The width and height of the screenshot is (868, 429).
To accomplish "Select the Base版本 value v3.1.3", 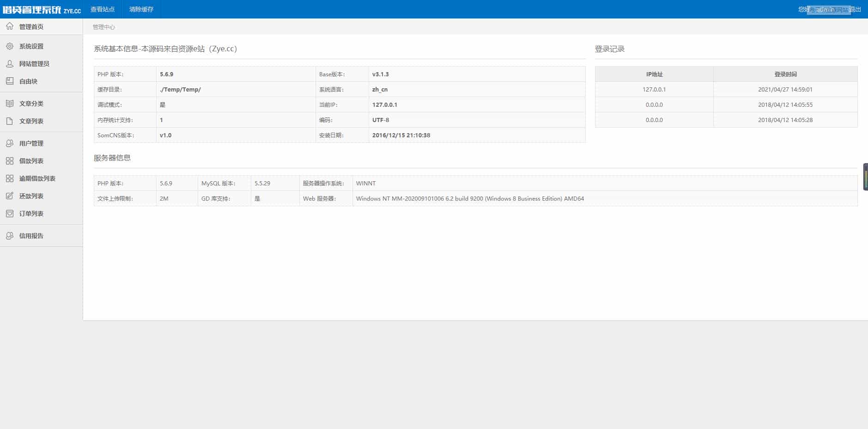I will [381, 74].
